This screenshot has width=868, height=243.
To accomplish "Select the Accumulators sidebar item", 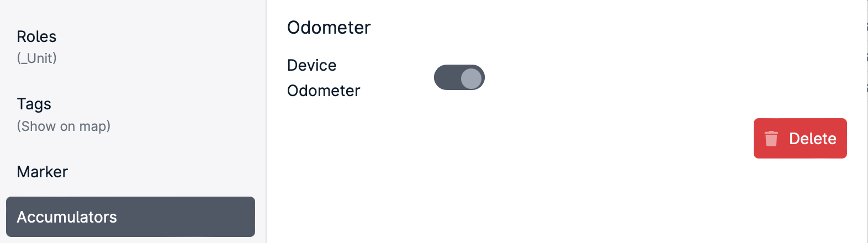I will point(130,217).
